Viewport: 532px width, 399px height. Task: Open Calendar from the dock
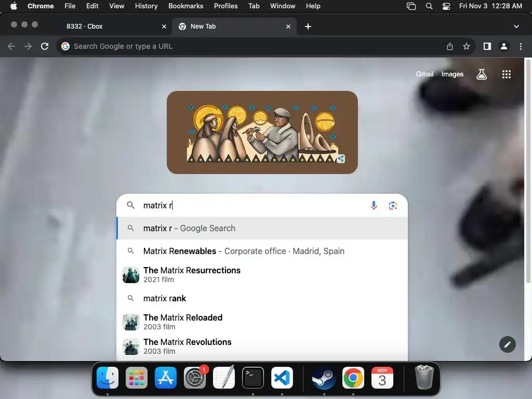coord(382,378)
